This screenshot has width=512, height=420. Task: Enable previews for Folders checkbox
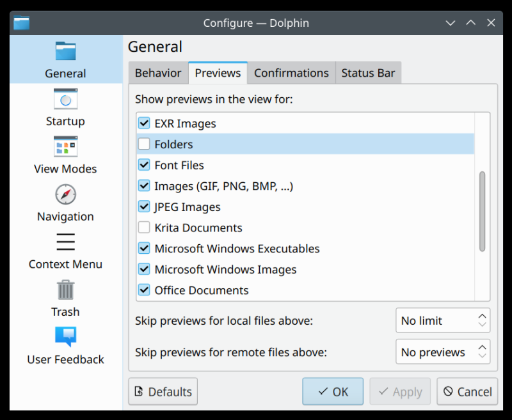pos(144,144)
